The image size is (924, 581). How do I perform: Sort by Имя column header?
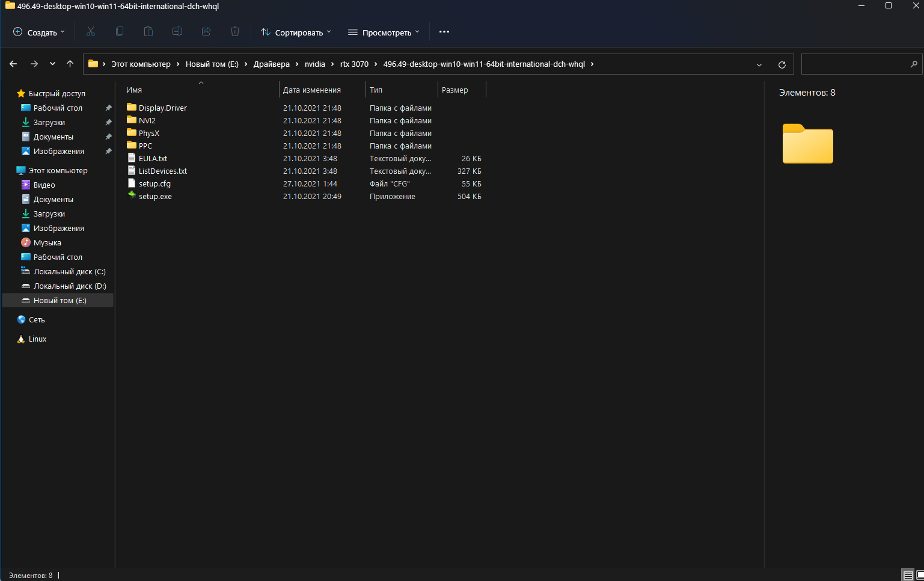pyautogui.click(x=201, y=90)
